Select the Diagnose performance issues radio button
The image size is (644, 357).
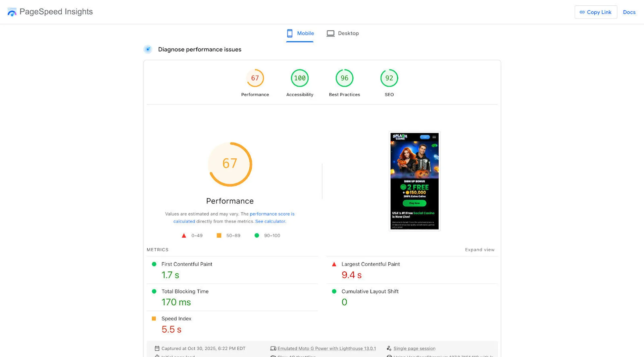pyautogui.click(x=148, y=49)
